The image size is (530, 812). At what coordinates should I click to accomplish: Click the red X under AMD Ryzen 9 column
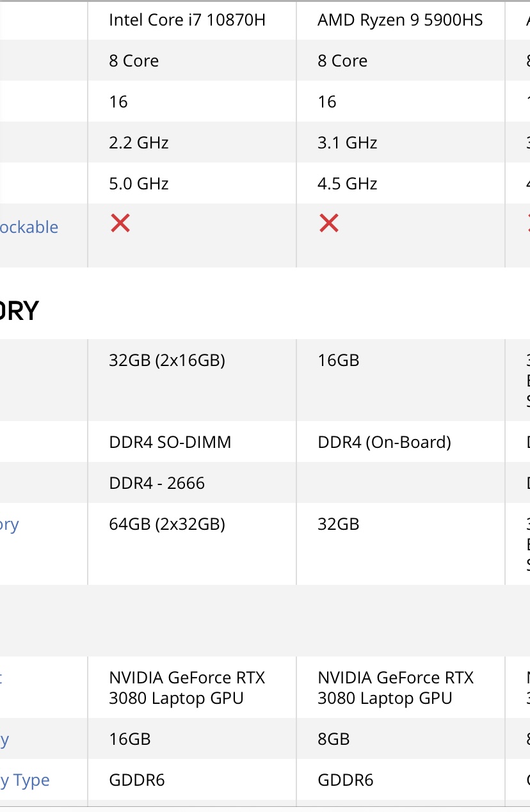(x=329, y=223)
